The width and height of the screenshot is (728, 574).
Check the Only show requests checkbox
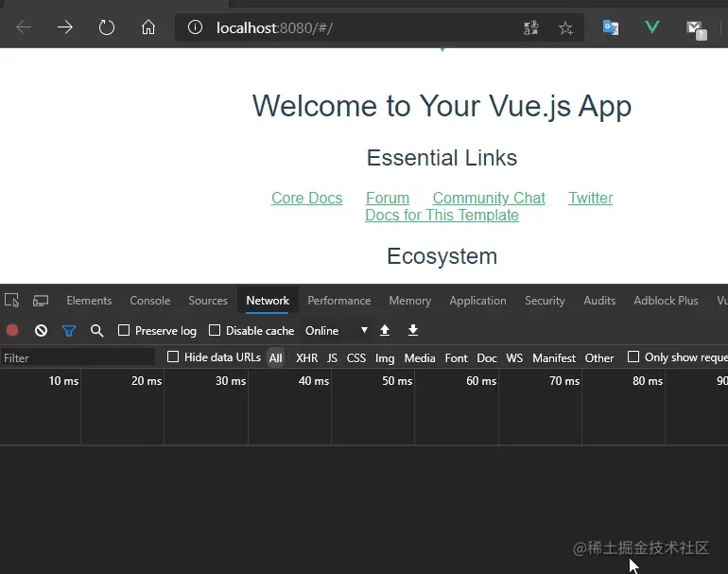click(633, 357)
